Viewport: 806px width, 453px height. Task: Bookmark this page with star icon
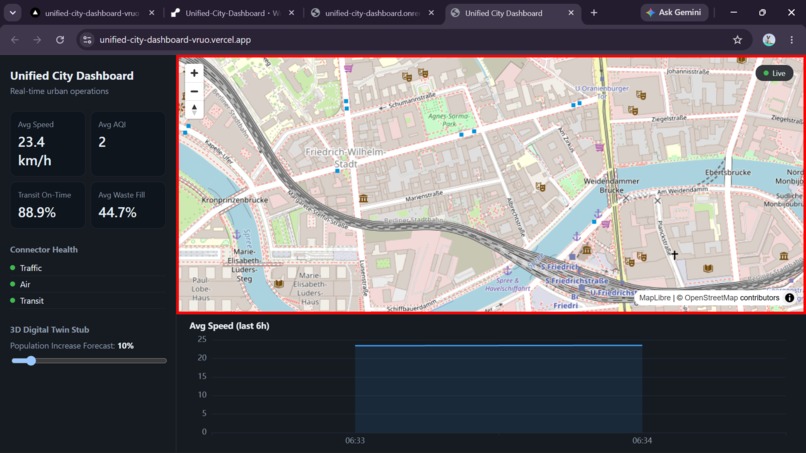[x=738, y=40]
